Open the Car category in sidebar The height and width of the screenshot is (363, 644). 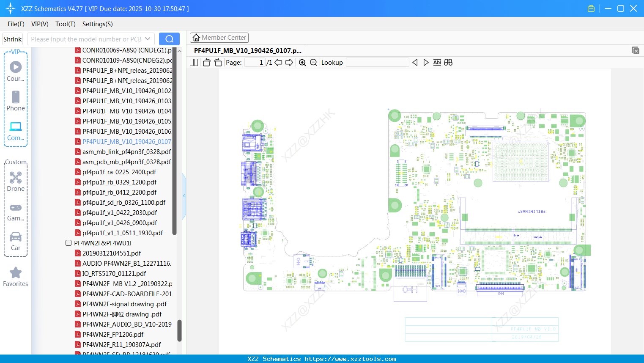tap(16, 241)
